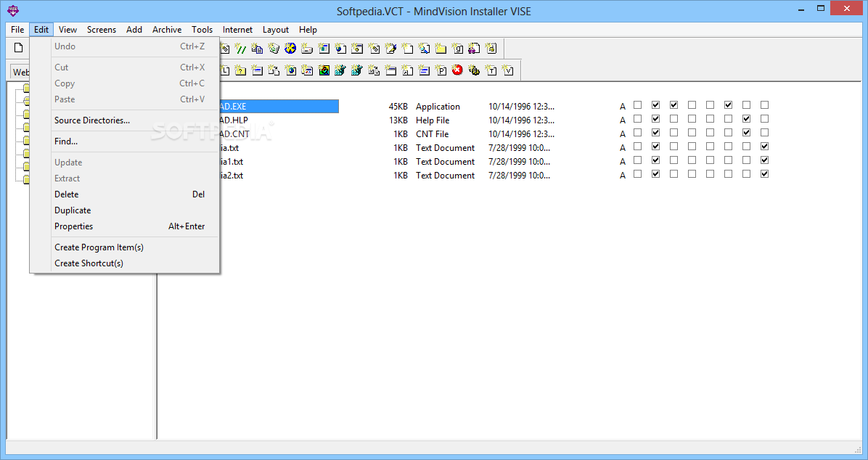This screenshot has height=460, width=868.
Task: Choose Source Directories... from Edit menu
Action: [x=125, y=120]
